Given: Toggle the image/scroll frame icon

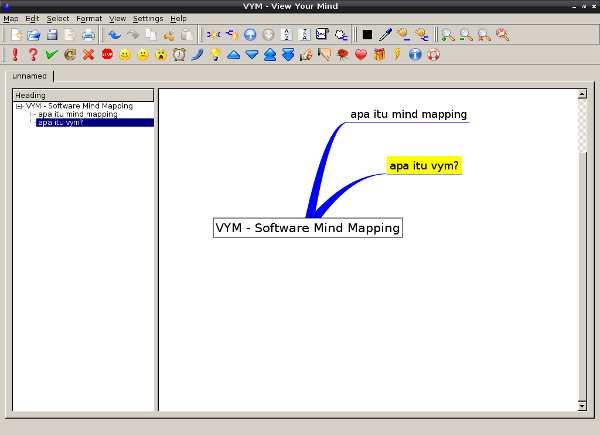Looking at the screenshot, I should (322, 35).
